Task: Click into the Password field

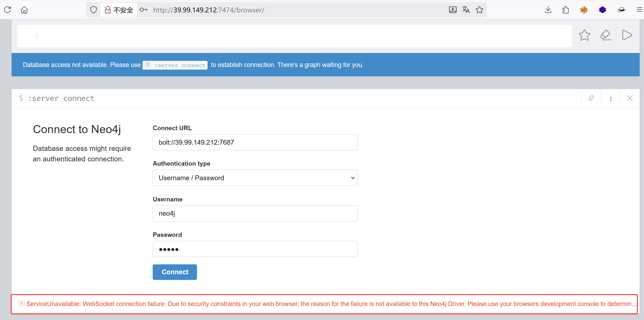Action: (x=255, y=249)
